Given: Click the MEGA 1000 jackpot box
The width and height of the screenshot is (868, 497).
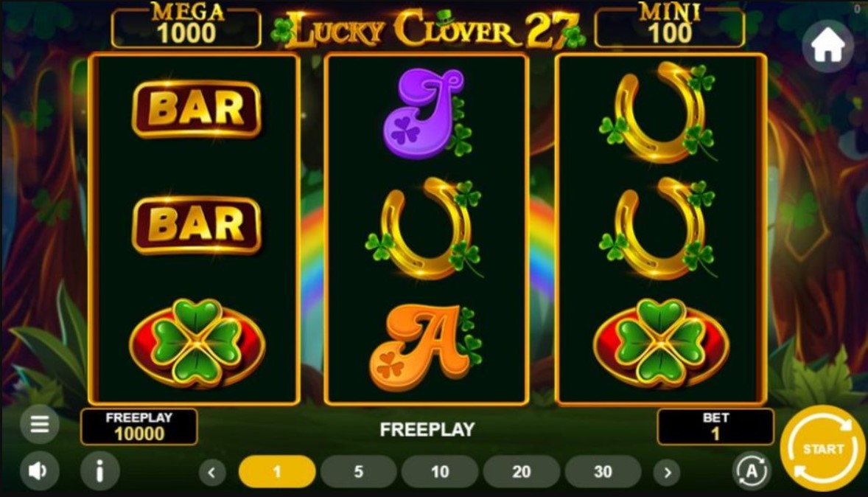Looking at the screenshot, I should point(186,26).
